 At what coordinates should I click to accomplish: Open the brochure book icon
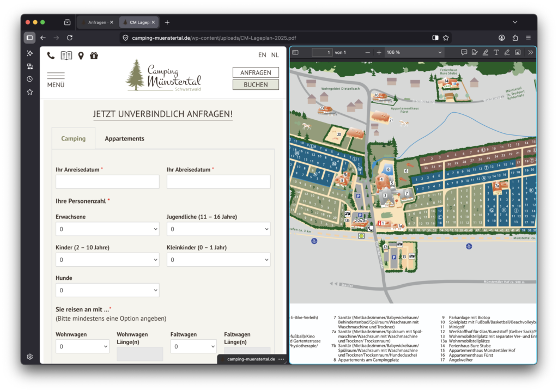66,55
